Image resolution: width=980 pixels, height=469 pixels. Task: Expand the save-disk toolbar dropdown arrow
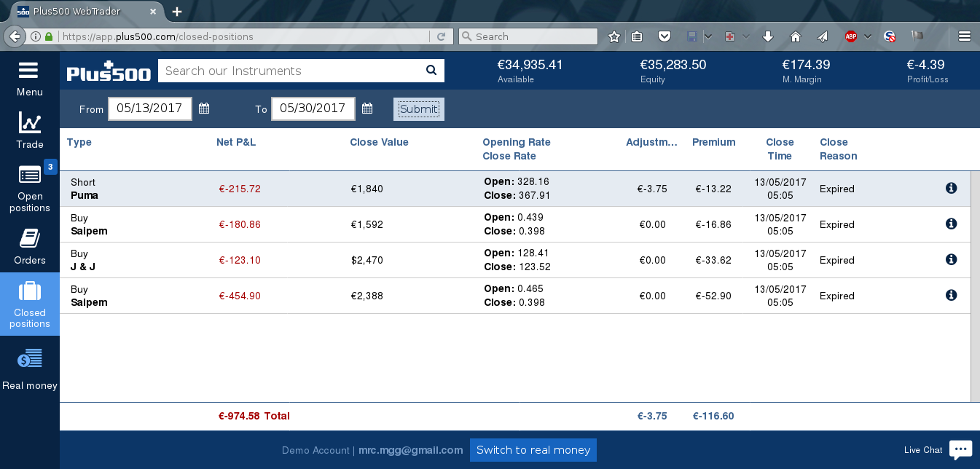point(708,36)
